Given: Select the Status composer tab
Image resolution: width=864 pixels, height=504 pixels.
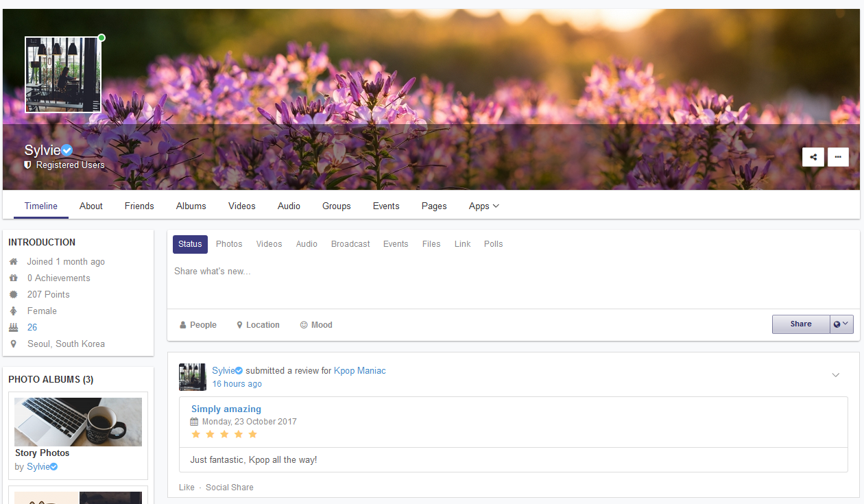Looking at the screenshot, I should 190,244.
